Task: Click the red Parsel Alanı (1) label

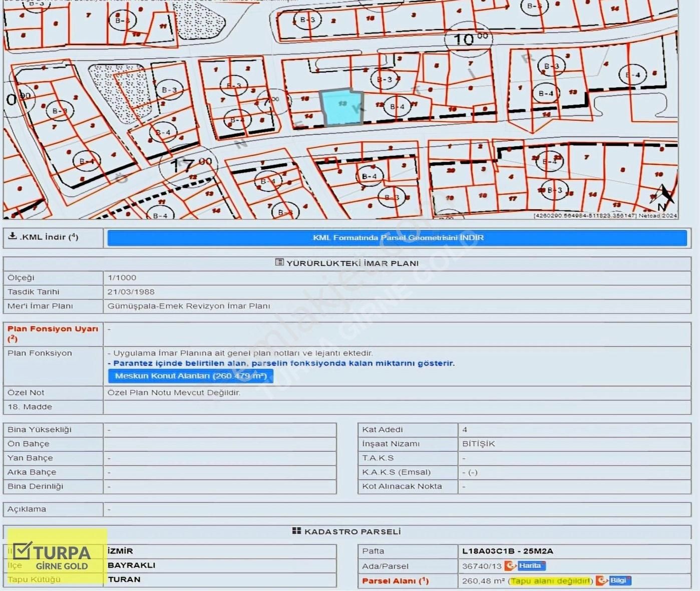Action: (395, 581)
